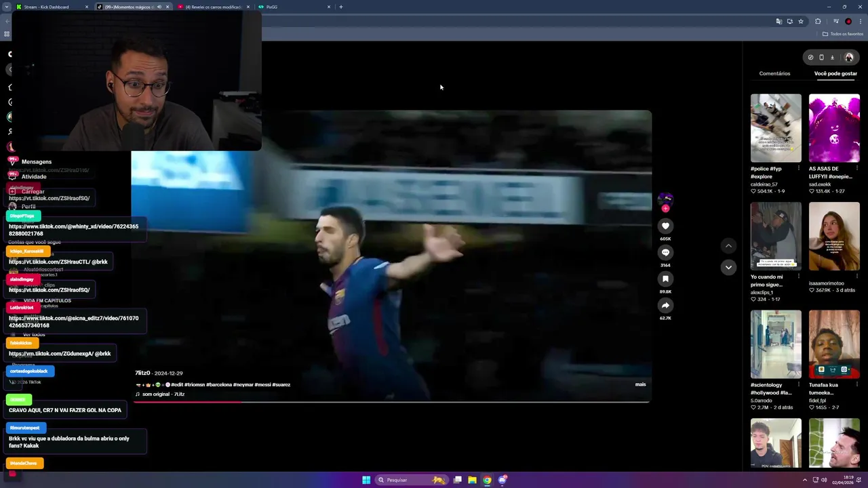Switch to Revelei os carros modificados tab
The image size is (868, 488).
(x=214, y=7)
